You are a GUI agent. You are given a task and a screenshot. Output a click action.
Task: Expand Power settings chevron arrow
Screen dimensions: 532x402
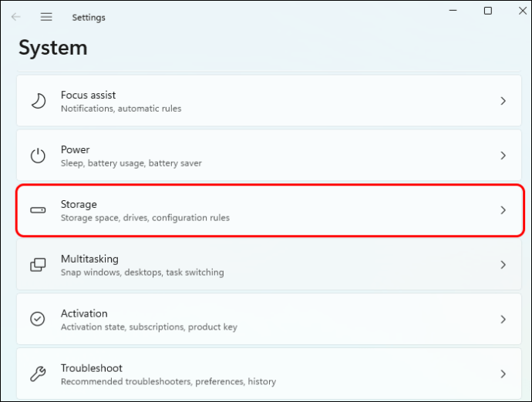pos(503,156)
